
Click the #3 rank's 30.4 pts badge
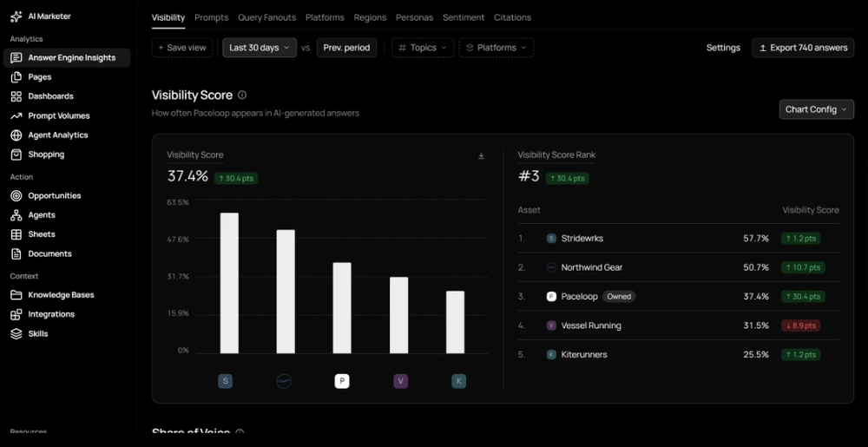pyautogui.click(x=568, y=179)
